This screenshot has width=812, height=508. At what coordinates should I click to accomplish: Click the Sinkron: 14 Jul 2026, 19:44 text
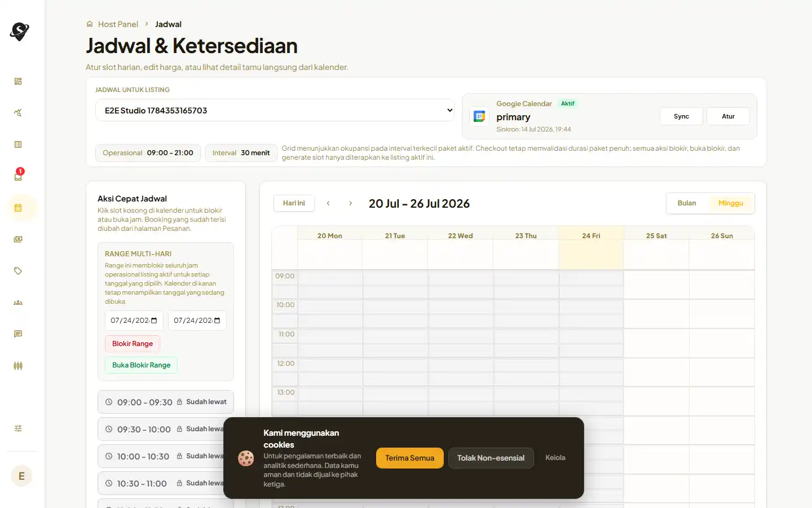point(533,129)
